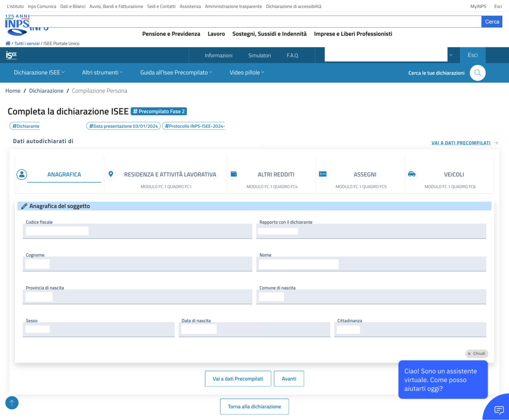Close the assistant bubble with Chiudi

point(477,353)
